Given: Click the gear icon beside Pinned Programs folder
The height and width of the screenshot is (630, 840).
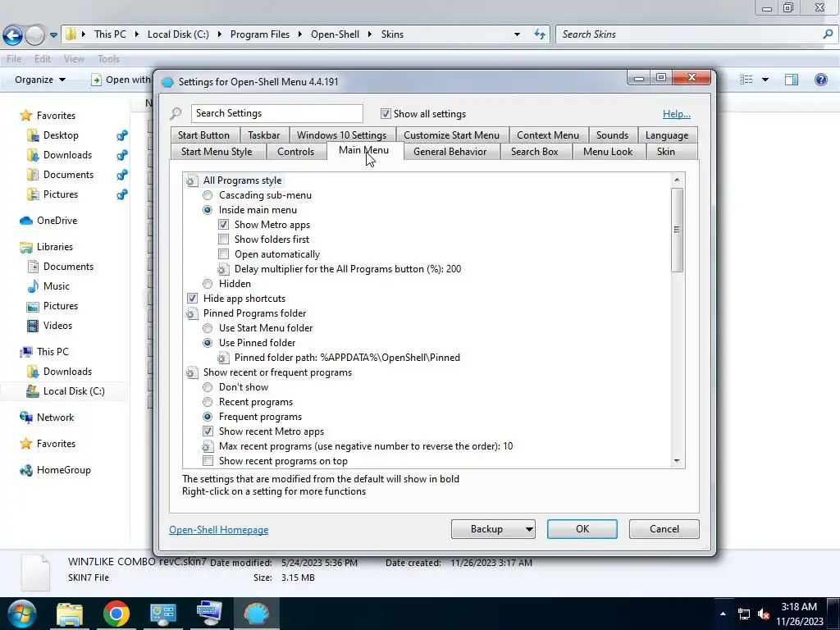Looking at the screenshot, I should tap(191, 313).
